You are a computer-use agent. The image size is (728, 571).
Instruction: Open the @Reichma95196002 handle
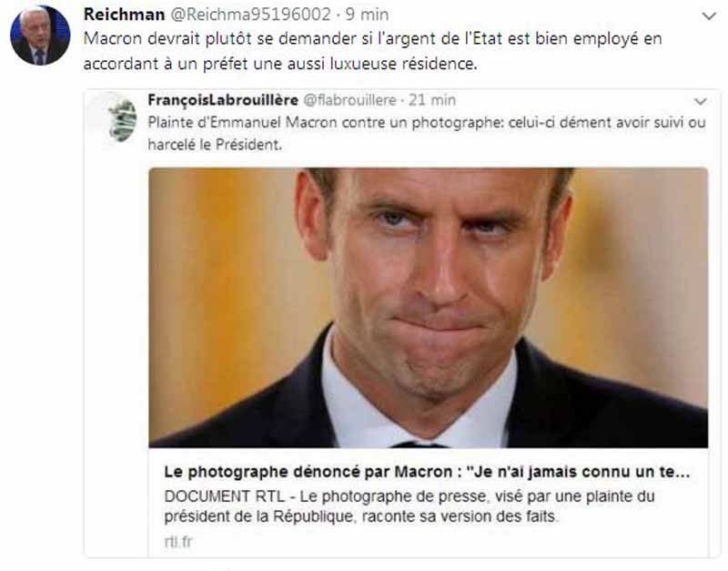tap(251, 15)
